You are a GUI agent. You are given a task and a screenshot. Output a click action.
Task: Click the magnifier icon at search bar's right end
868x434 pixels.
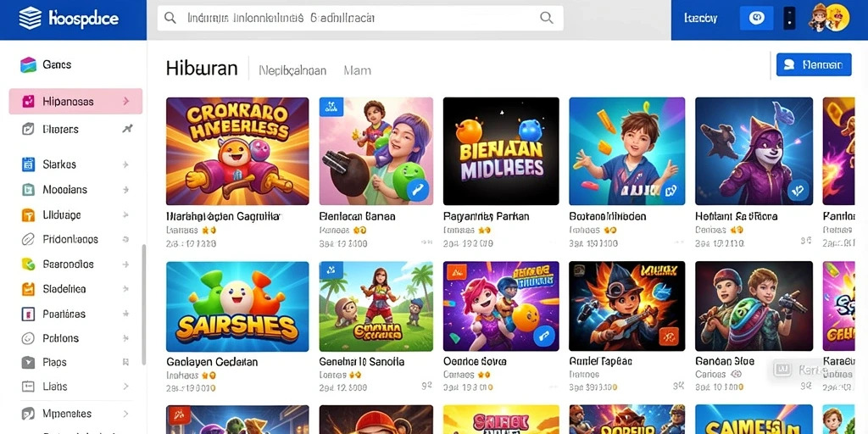tap(547, 18)
